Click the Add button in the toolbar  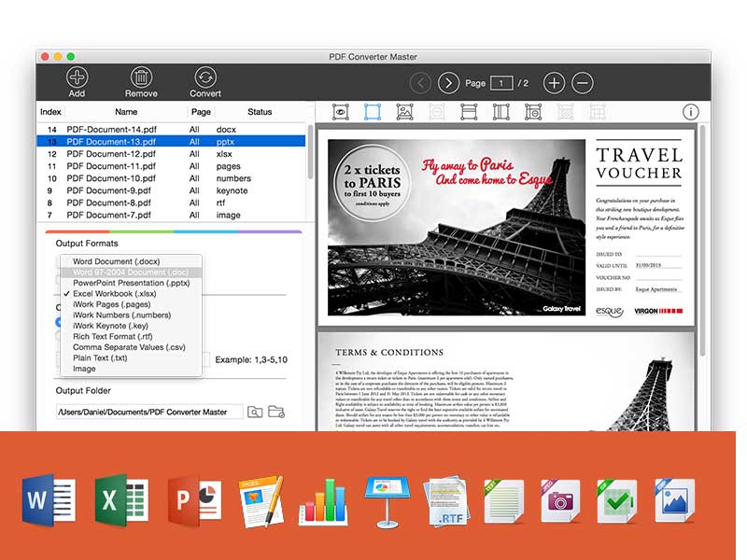pos(77,82)
